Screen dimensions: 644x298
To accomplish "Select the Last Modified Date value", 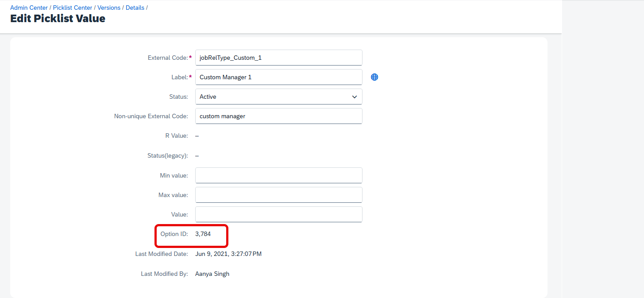I will pyautogui.click(x=228, y=254).
